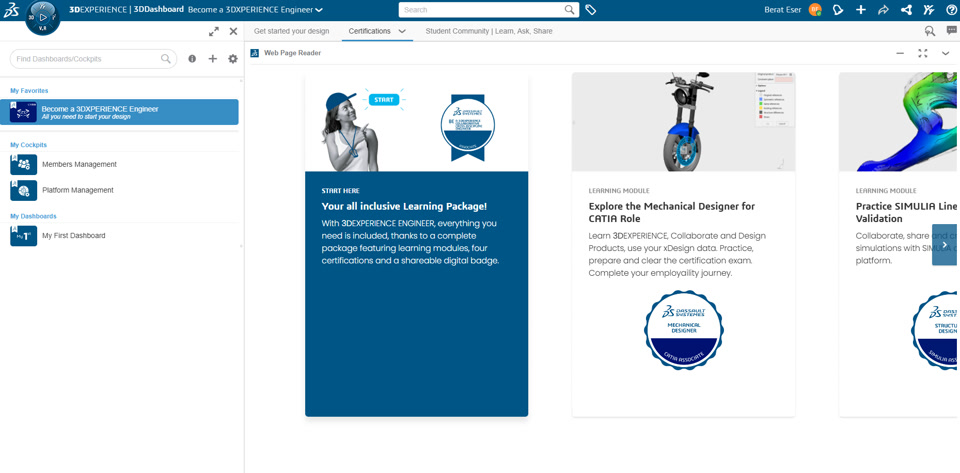This screenshot has height=473, width=960.
Task: Switch to Get started your design tab
Action: tap(291, 31)
